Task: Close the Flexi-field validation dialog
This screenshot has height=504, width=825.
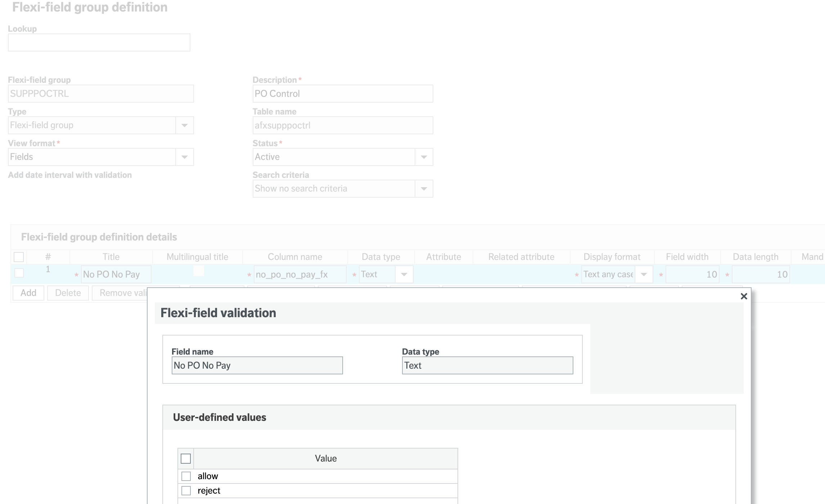Action: pyautogui.click(x=744, y=296)
